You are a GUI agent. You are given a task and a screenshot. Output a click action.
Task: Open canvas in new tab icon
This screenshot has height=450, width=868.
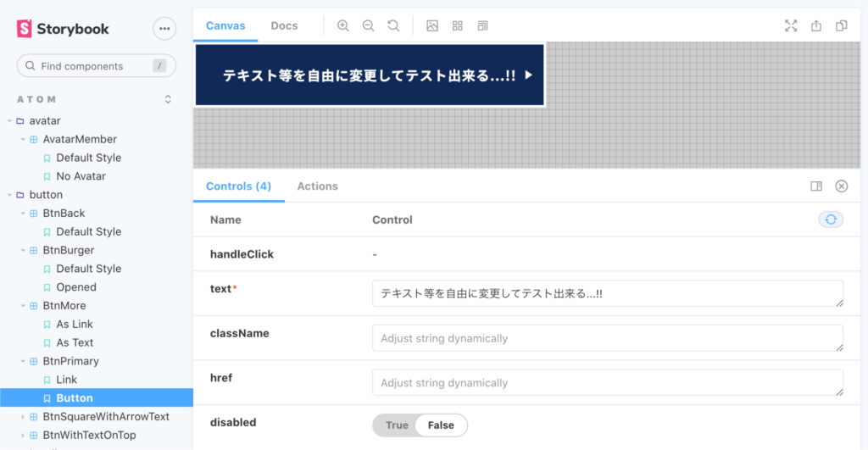click(x=816, y=25)
